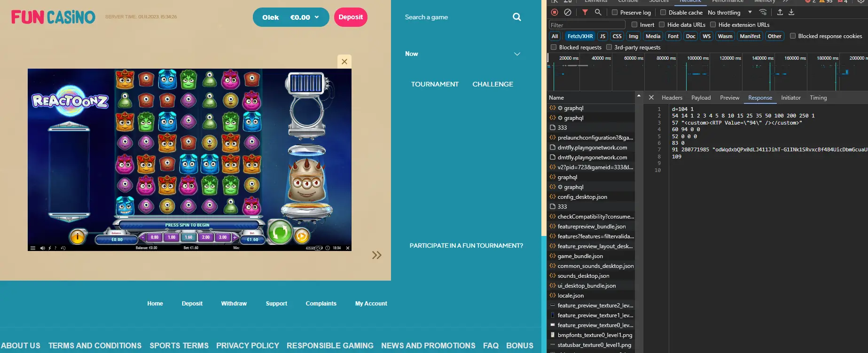Switch to the Preview tab

point(729,98)
